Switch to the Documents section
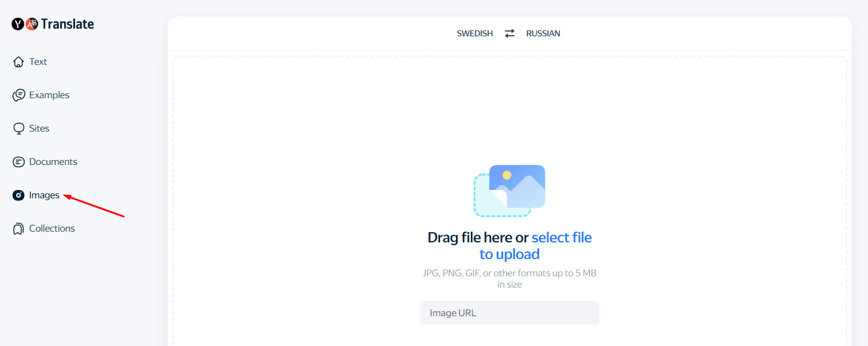 click(x=52, y=161)
